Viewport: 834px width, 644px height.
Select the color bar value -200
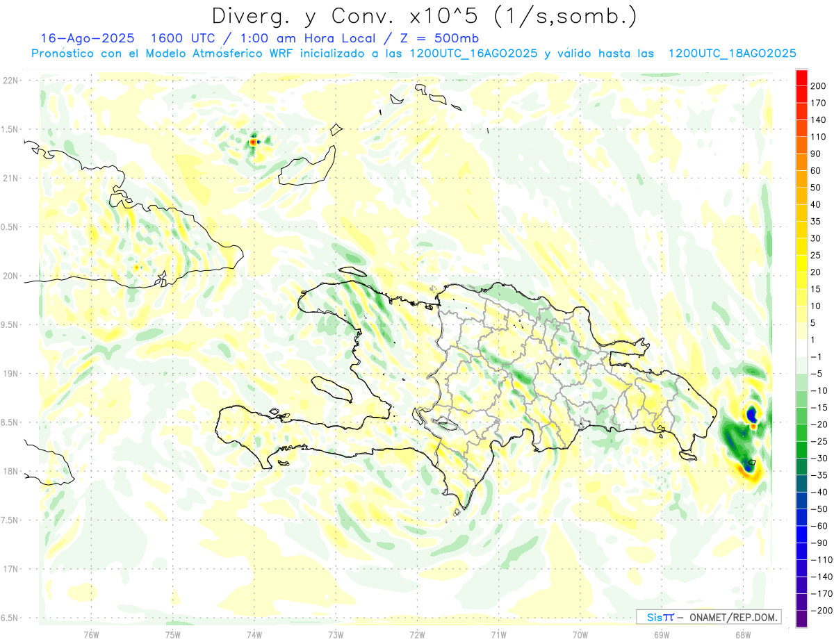[x=822, y=611]
